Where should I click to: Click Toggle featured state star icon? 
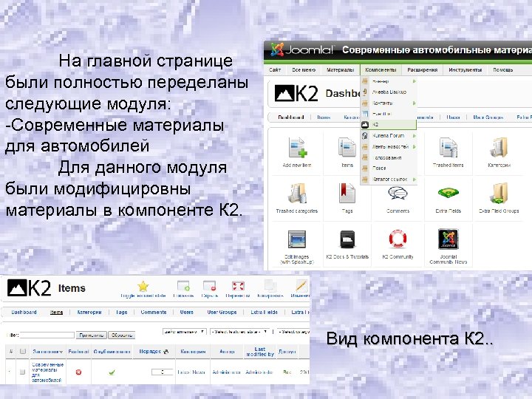[143, 289]
